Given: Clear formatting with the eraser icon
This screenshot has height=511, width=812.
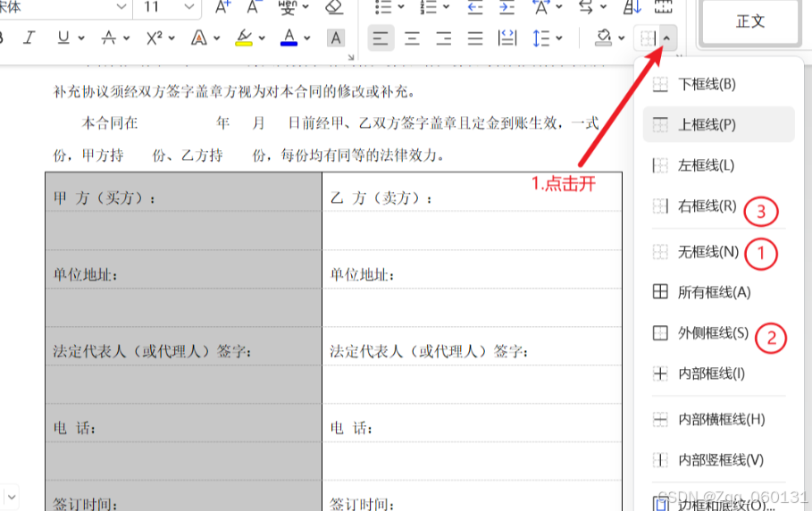Looking at the screenshot, I should [x=334, y=7].
